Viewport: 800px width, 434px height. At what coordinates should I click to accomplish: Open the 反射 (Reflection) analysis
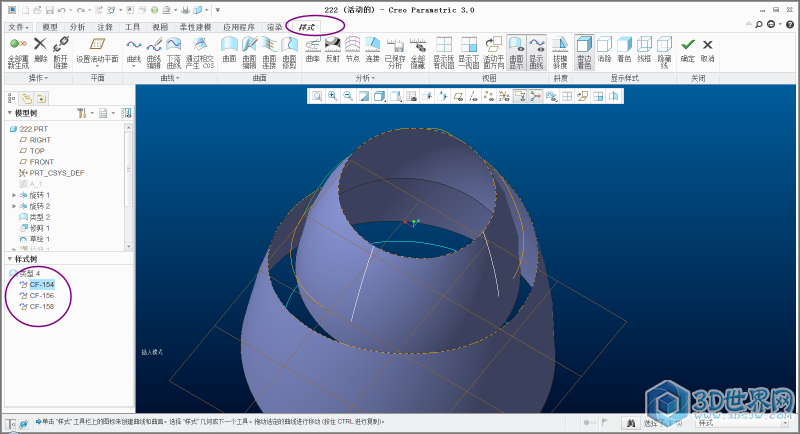click(x=333, y=44)
